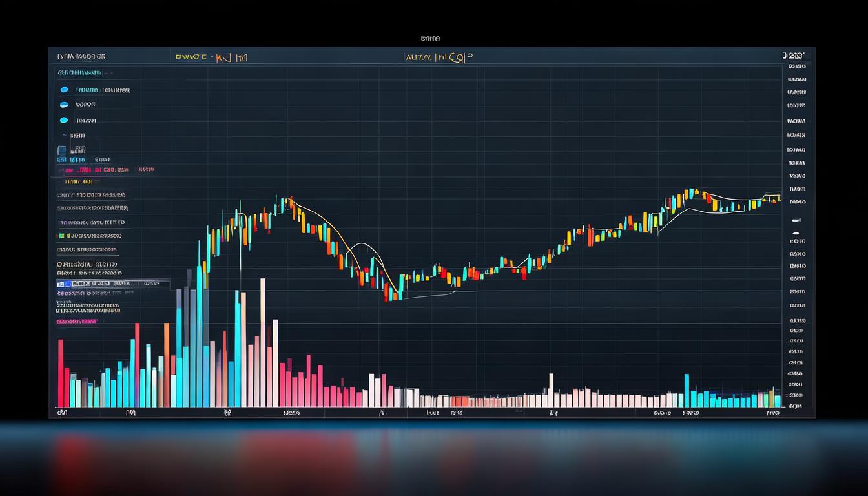
Task: Click the green square icon in the left list
Action: point(59,236)
